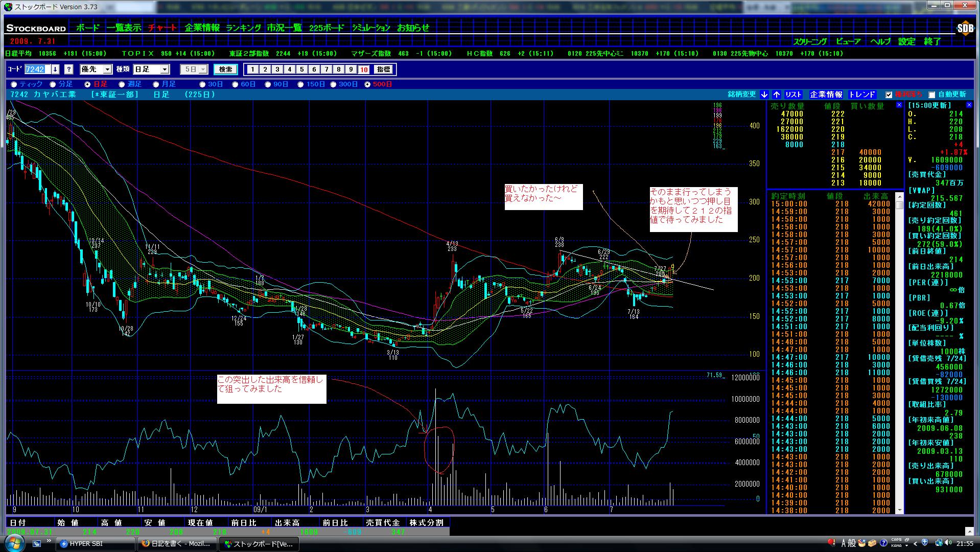Click the down arrow next to code field
The width and height of the screenshot is (980, 552).
click(55, 70)
